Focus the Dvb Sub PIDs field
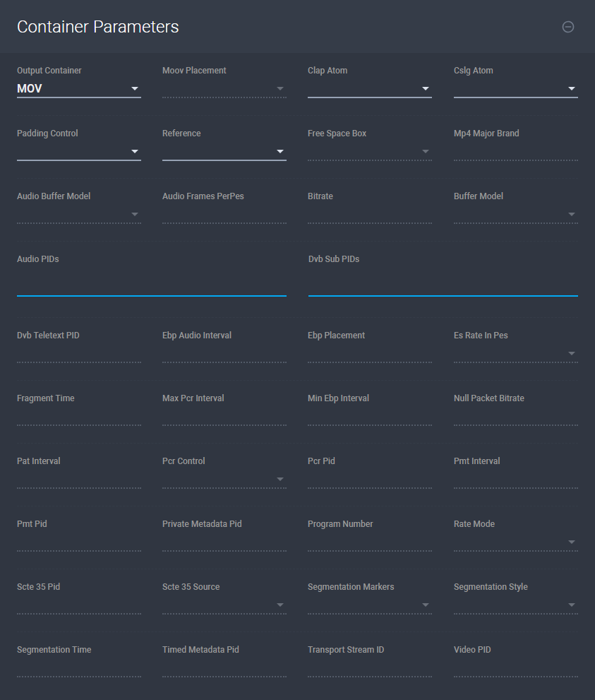The width and height of the screenshot is (595, 700). pyautogui.click(x=443, y=285)
